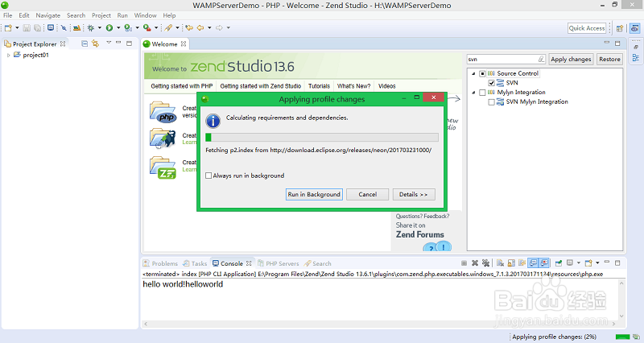
Task: Open the Tutorials tab on Welcome page
Action: click(319, 86)
